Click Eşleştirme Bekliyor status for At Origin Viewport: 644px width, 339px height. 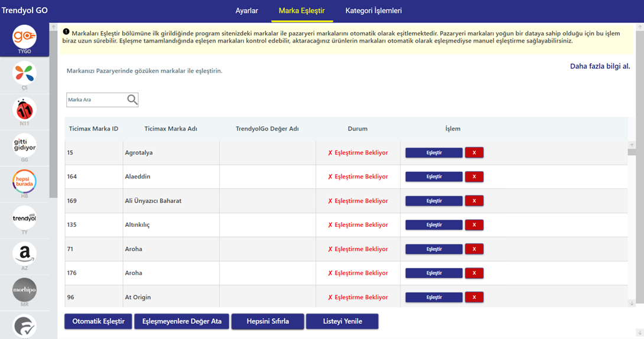(x=357, y=297)
